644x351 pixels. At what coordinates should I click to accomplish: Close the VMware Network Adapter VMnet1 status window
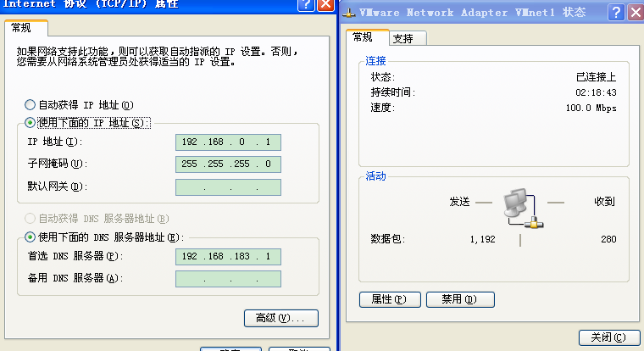pos(636,13)
